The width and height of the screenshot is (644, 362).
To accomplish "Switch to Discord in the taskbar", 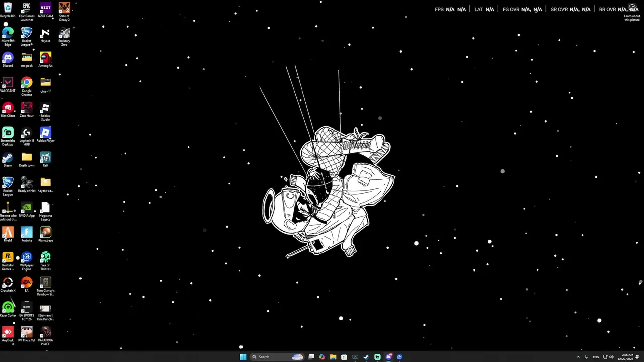I will (x=388, y=357).
